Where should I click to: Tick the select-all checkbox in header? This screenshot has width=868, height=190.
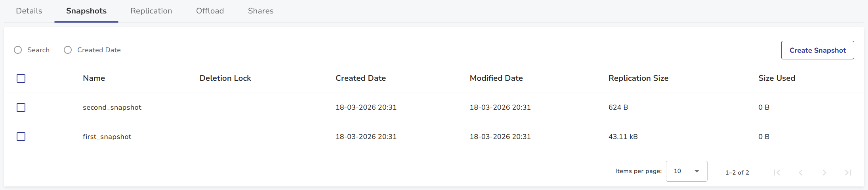(21, 78)
